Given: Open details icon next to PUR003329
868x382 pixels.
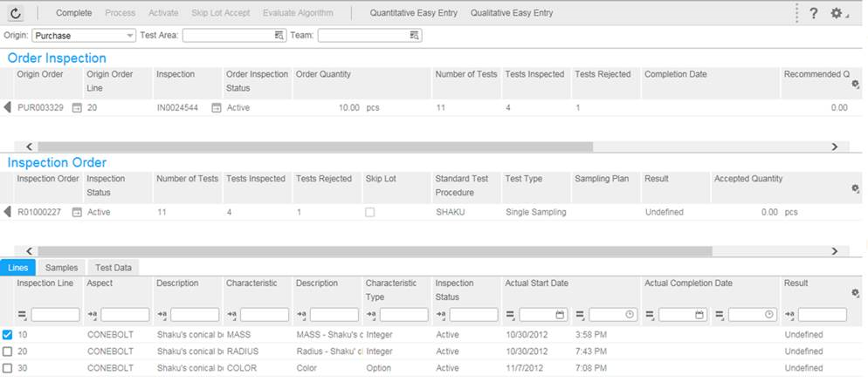Looking at the screenshot, I should 76,107.
